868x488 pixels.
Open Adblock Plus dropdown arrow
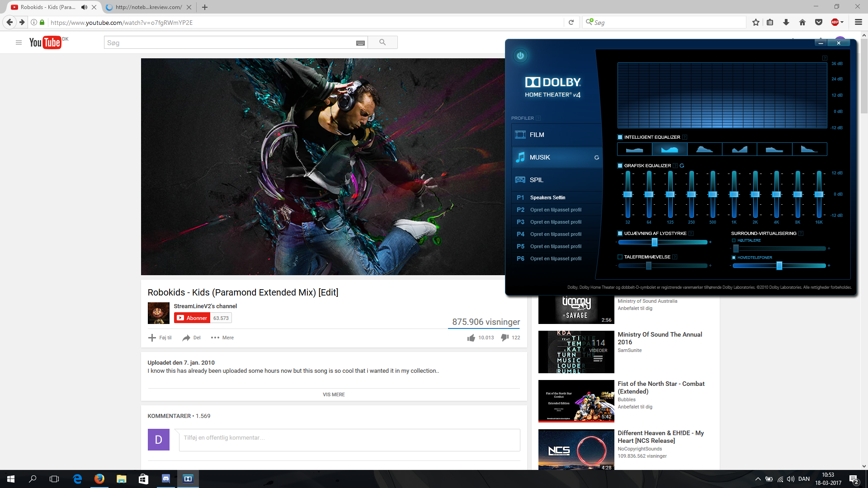click(x=842, y=22)
